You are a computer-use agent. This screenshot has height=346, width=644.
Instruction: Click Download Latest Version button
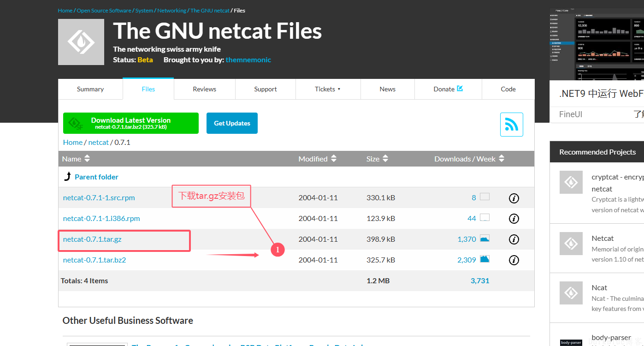(x=131, y=123)
